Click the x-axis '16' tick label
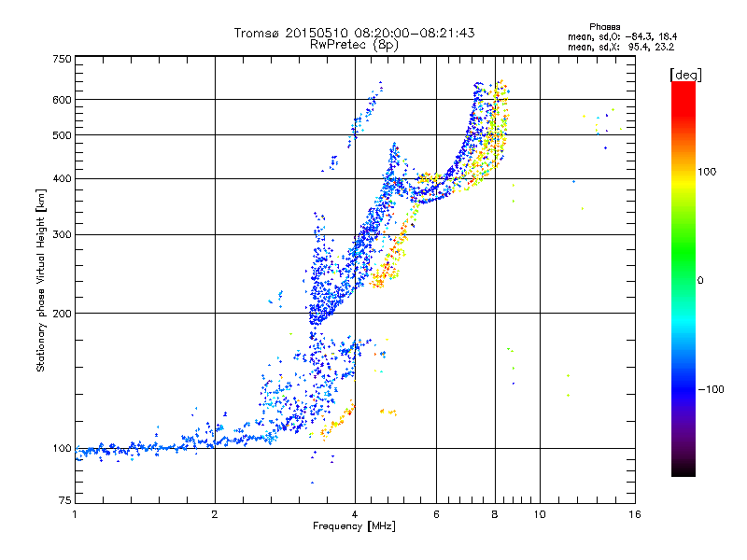The width and height of the screenshot is (747, 560). click(x=635, y=514)
